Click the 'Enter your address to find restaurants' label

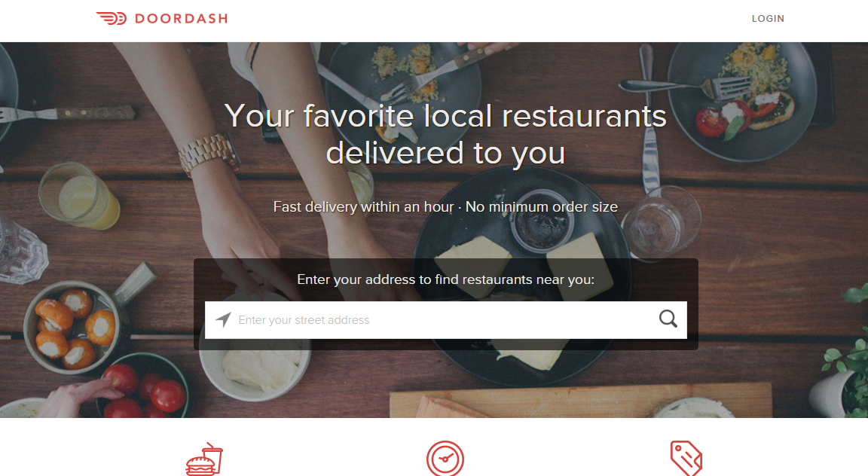[x=445, y=279]
